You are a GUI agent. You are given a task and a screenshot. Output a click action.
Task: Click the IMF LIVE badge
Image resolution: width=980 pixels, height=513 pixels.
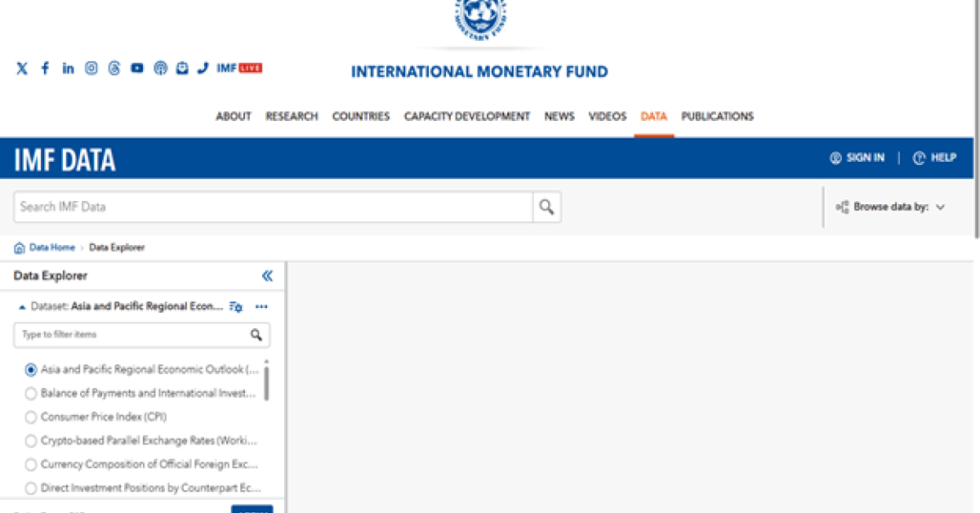[x=239, y=68]
